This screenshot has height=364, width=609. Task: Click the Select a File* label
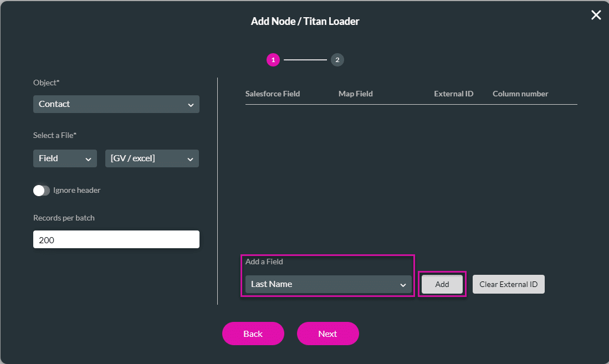[x=55, y=135]
